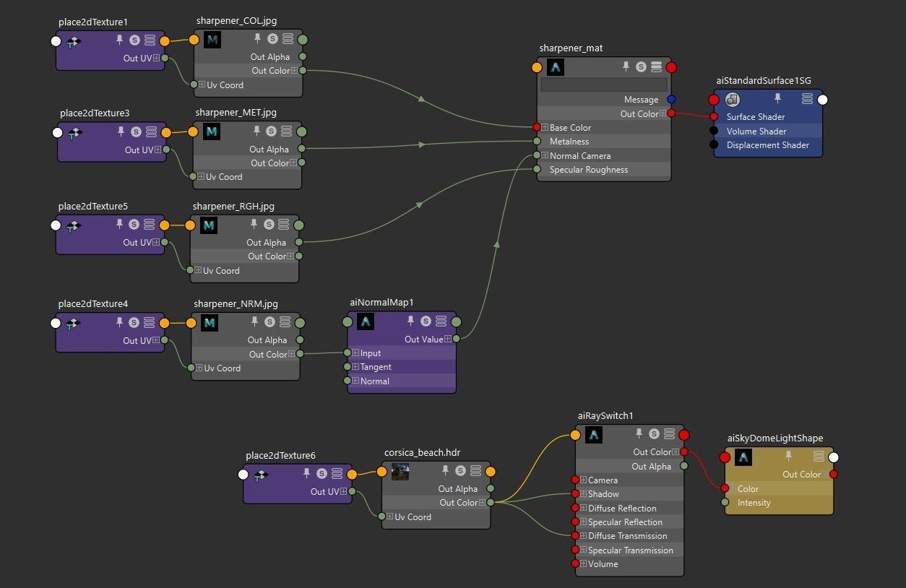Image resolution: width=906 pixels, height=588 pixels.
Task: Click the place2dTexture6 node type icon
Action: [261, 475]
